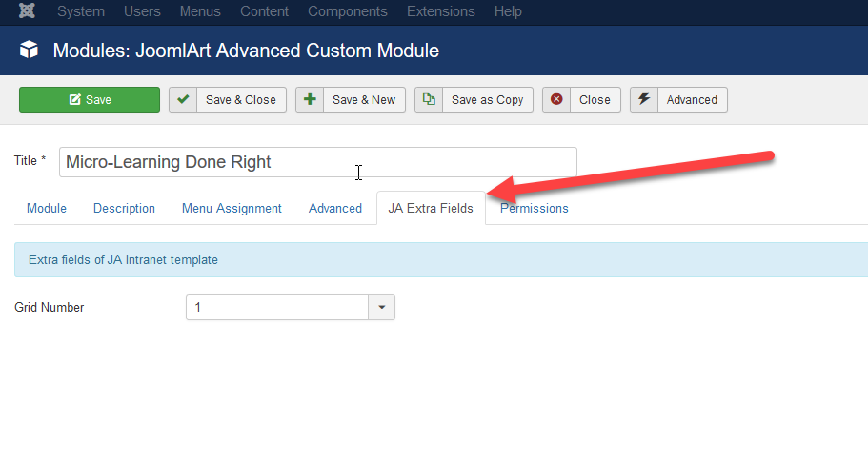Open the Menus menu
The height and width of the screenshot is (451, 868).
click(x=200, y=11)
